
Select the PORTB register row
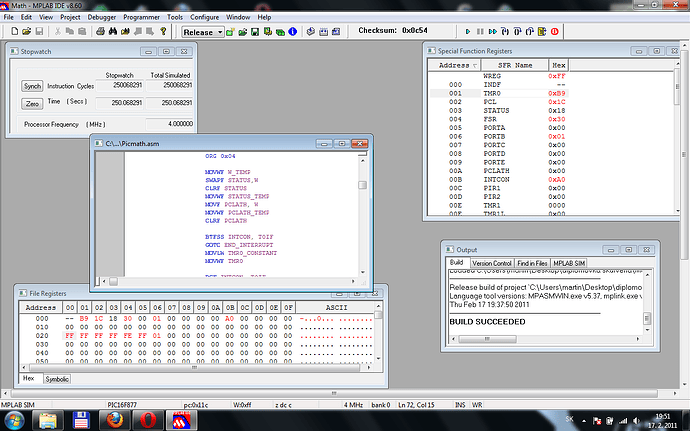pyautogui.click(x=499, y=136)
